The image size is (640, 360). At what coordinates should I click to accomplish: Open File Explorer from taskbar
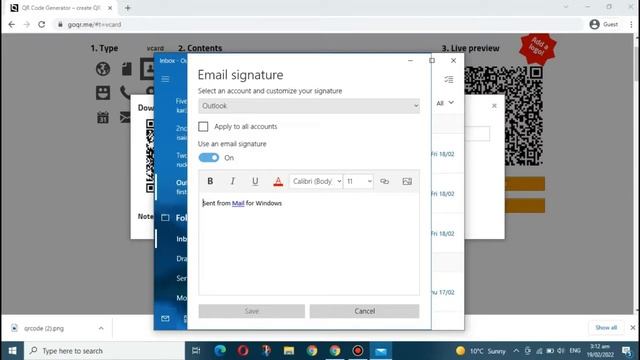pos(289,351)
